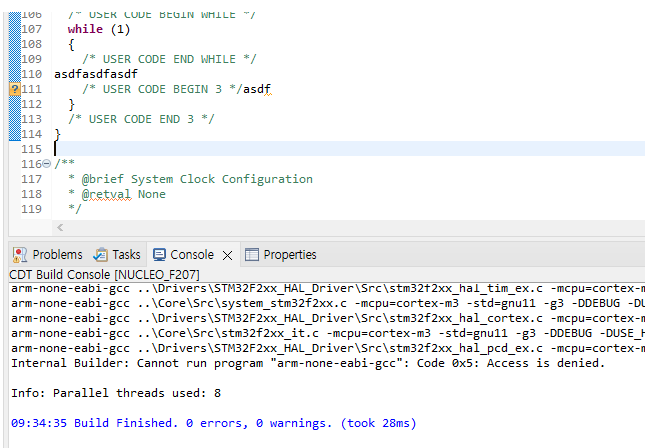
Task: Click line number 112 in the gutter
Action: click(32, 104)
